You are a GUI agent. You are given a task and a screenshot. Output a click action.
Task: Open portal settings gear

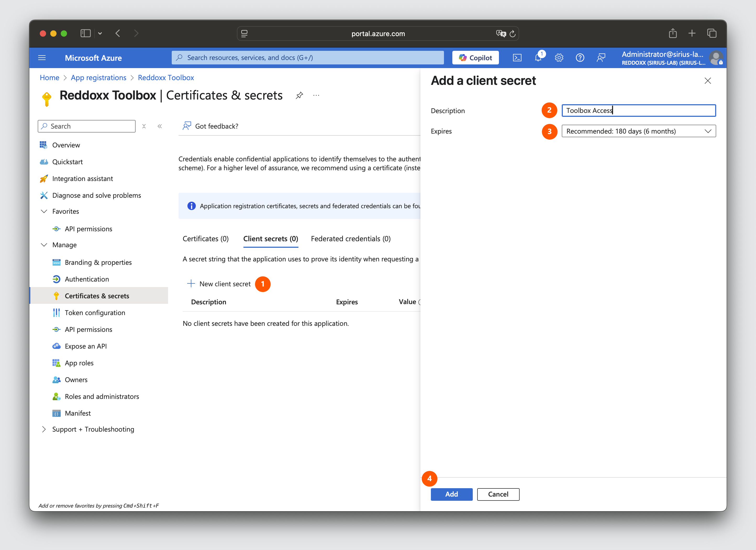coord(559,58)
